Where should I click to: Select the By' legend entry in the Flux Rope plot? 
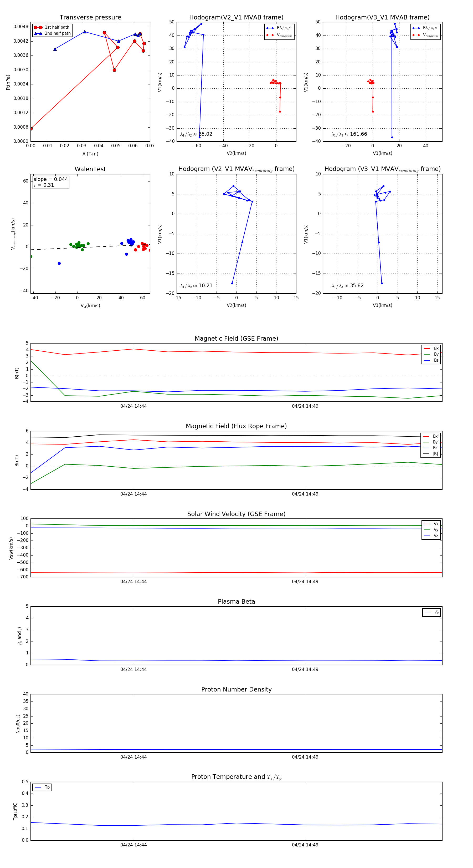[x=431, y=442]
